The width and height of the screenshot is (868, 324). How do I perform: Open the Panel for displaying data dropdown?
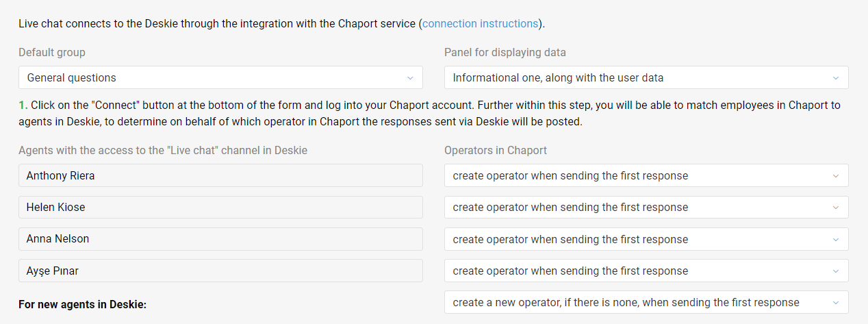pos(646,77)
